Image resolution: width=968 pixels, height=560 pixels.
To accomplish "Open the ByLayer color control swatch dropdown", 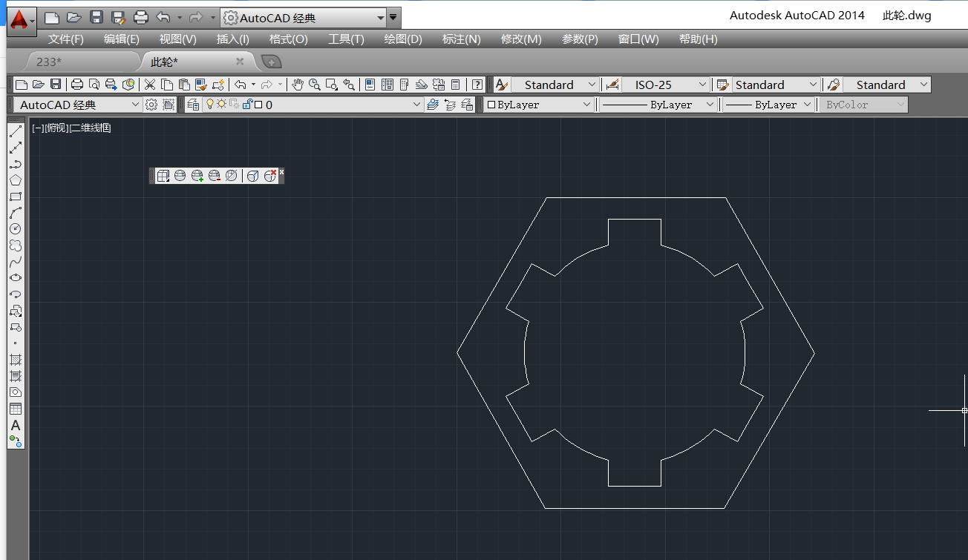I will pos(586,105).
